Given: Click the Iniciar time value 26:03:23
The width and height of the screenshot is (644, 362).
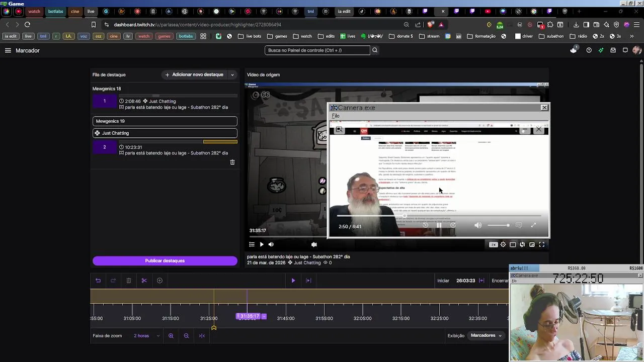Looking at the screenshot, I should [465, 281].
